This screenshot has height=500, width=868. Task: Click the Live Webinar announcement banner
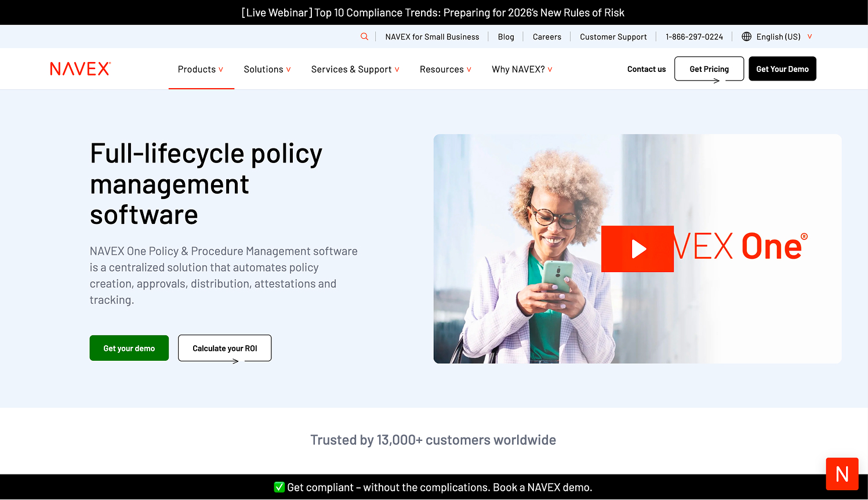tap(434, 12)
